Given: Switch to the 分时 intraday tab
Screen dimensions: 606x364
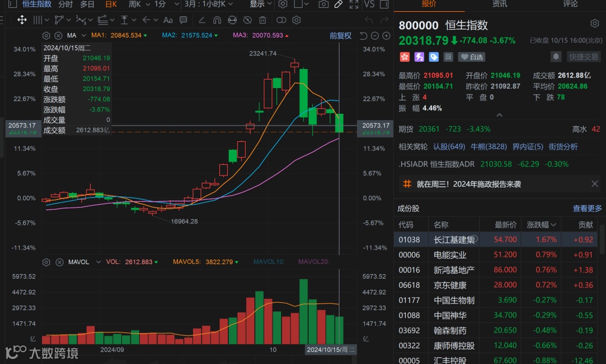Looking at the screenshot, I should click(65, 4).
